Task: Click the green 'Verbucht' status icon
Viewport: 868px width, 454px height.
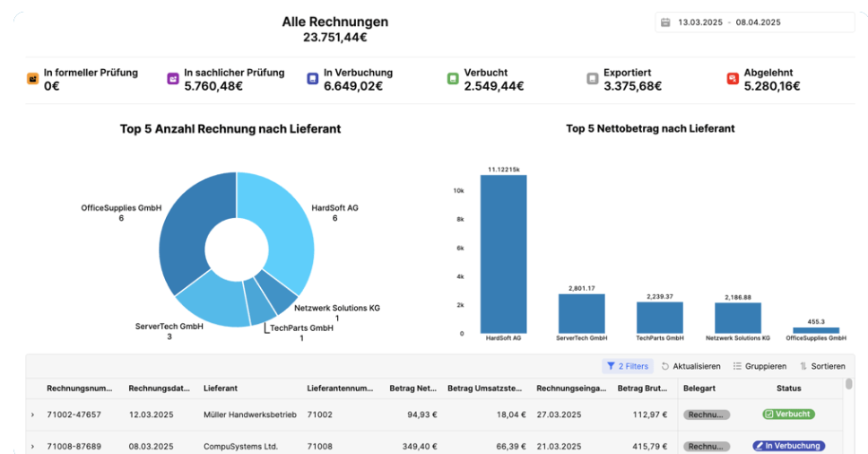Action: click(453, 79)
